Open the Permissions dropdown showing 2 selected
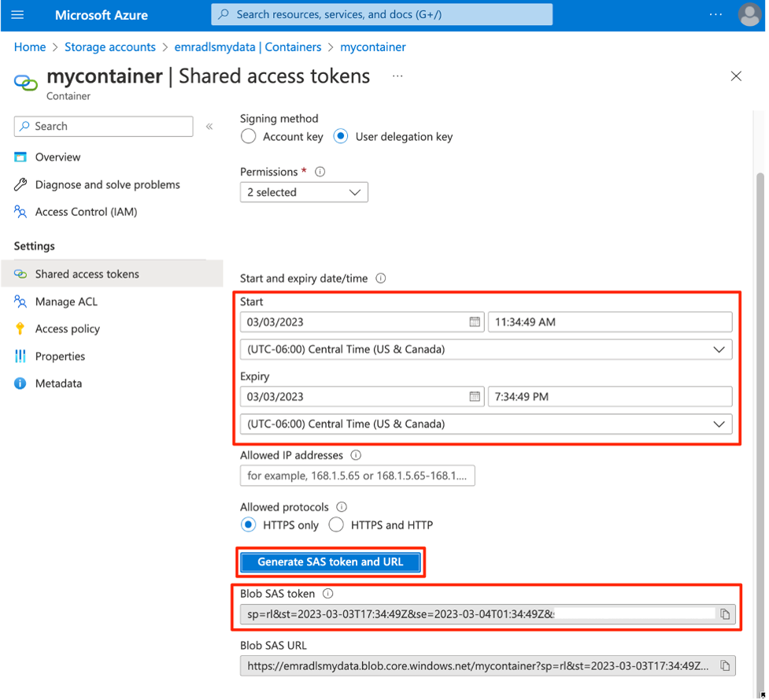769x700 pixels. pos(304,192)
